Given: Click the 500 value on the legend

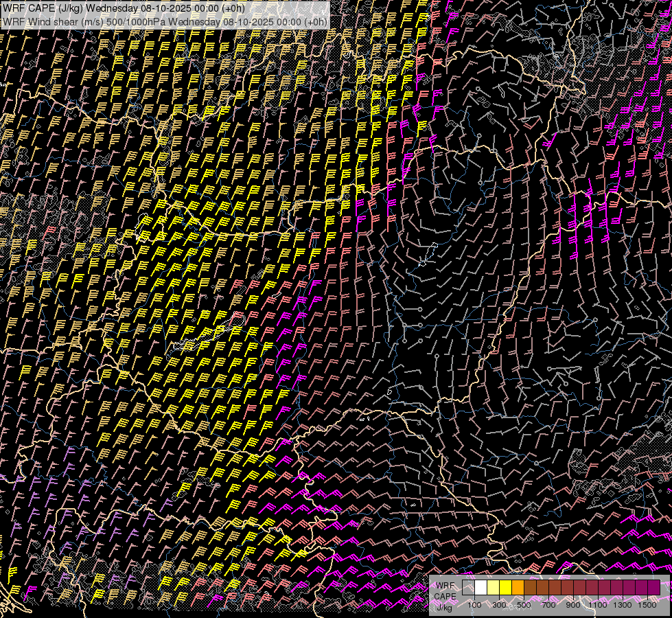Looking at the screenshot, I should [x=524, y=605].
